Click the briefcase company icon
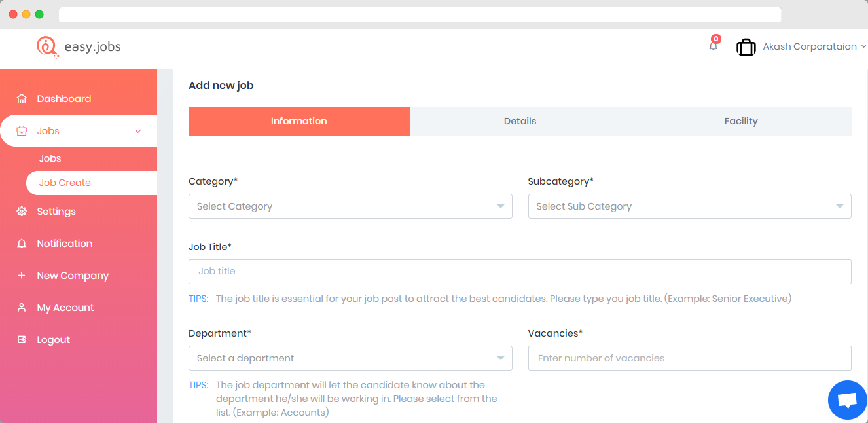Screen dimensions: 868x423 [x=746, y=47]
